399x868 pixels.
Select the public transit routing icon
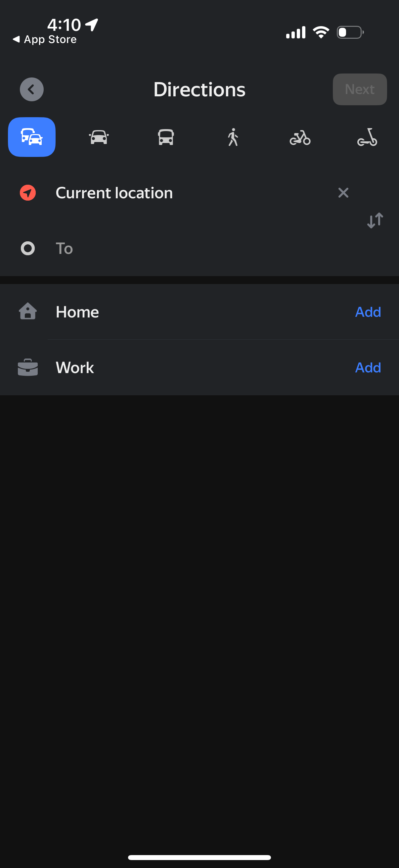pos(166,137)
